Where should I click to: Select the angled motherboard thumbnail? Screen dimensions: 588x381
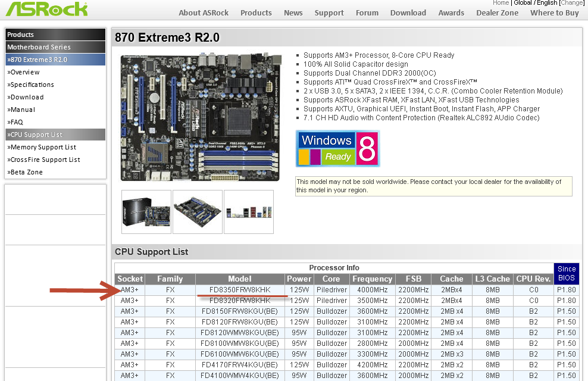[198, 212]
